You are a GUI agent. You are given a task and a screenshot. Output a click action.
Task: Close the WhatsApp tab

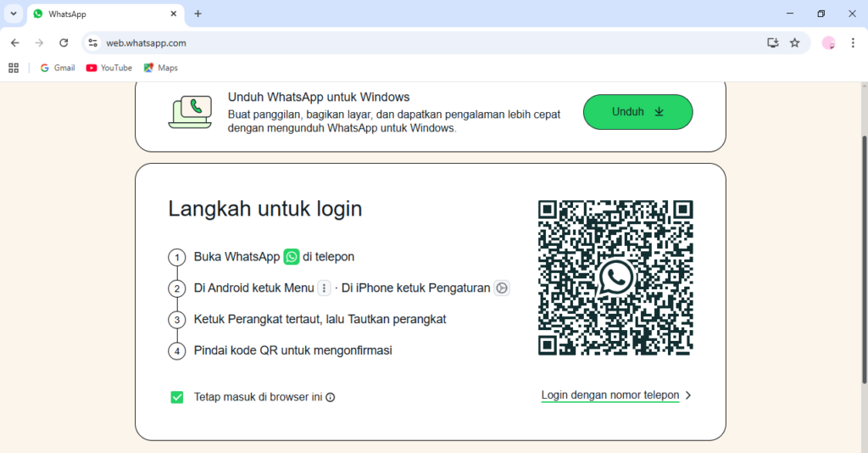(x=173, y=14)
